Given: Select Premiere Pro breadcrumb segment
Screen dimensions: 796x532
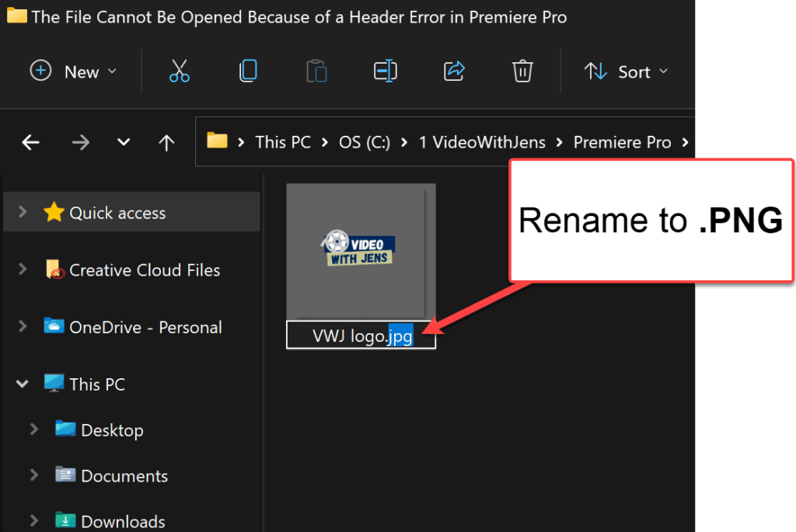Looking at the screenshot, I should [x=623, y=142].
